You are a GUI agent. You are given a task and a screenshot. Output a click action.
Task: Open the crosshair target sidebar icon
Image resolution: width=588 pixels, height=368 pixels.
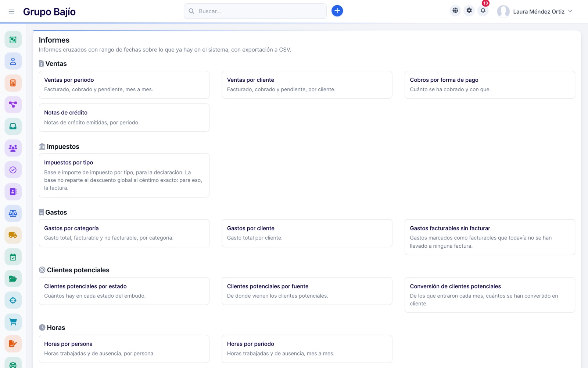[x=13, y=300]
